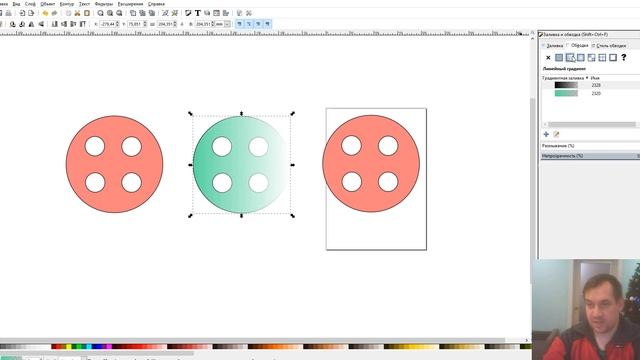Open the Контур menu
Image resolution: width=640 pixels, height=360 pixels.
[67, 4]
